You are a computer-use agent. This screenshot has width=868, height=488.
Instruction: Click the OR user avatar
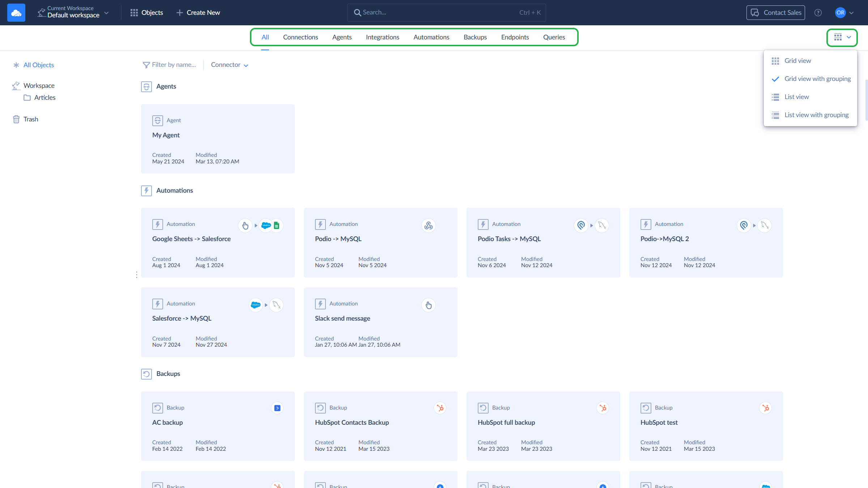click(x=840, y=13)
